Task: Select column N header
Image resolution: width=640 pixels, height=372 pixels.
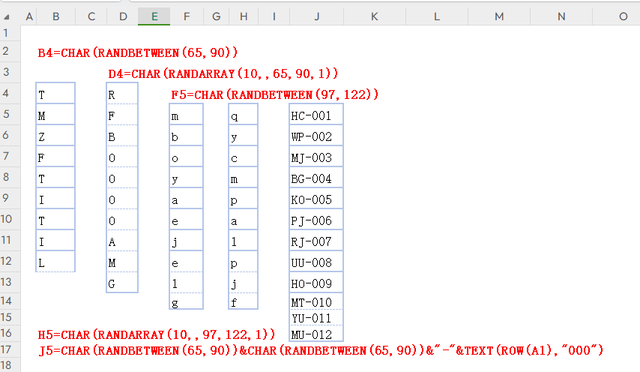Action: 561,16
